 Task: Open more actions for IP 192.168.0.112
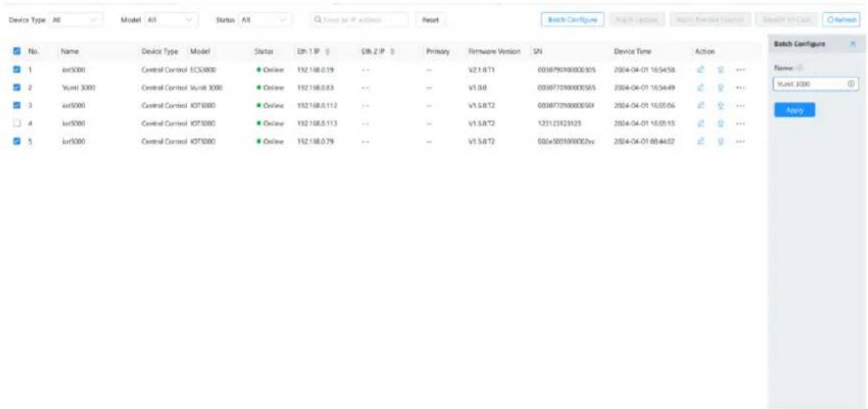point(740,105)
